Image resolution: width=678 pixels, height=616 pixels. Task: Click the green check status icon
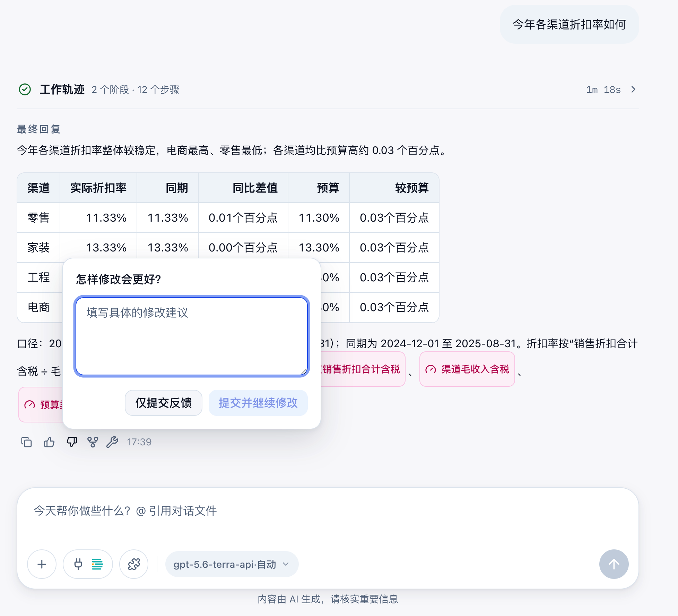pos(25,89)
